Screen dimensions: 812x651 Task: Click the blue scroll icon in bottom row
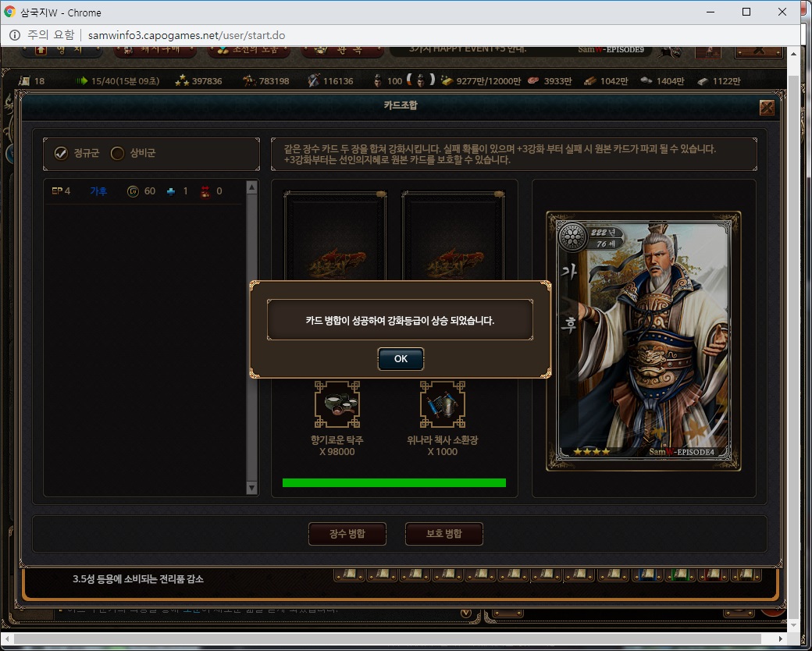click(x=646, y=575)
